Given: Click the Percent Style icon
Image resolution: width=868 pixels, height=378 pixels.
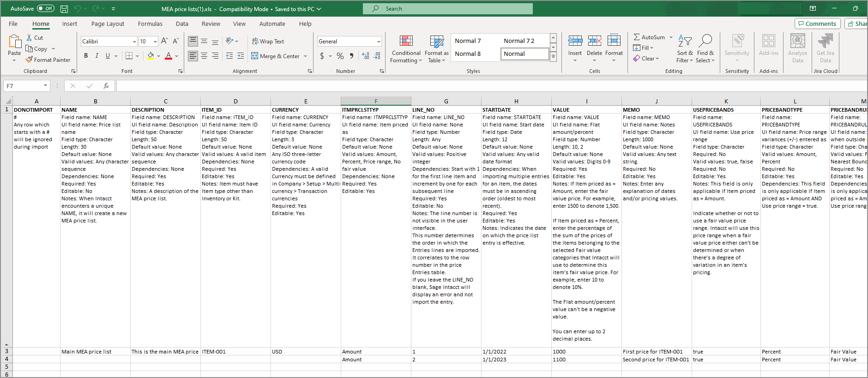Looking at the screenshot, I should (340, 56).
